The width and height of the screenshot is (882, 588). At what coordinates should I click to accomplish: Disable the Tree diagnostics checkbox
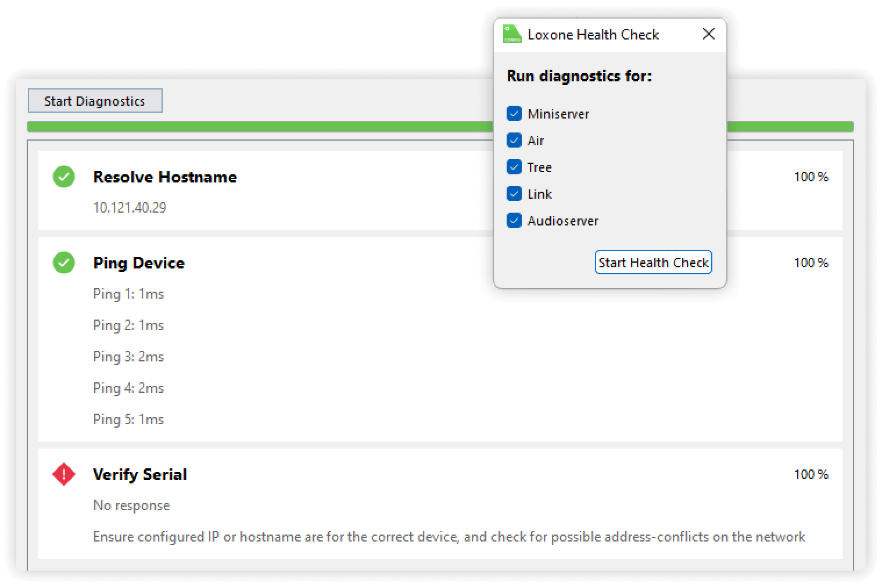514,167
